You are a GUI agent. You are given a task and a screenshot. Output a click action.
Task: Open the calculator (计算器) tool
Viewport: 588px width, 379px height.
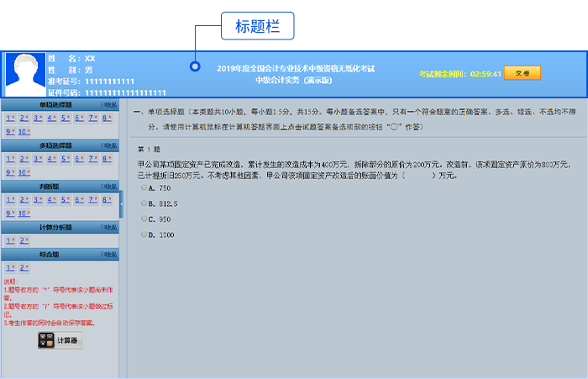[60, 340]
